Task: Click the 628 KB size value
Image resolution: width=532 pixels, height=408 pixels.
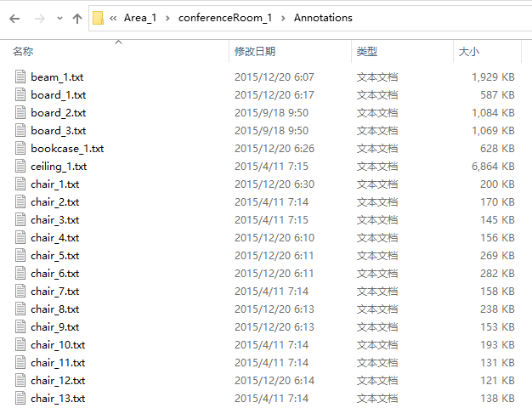Action: 497,149
